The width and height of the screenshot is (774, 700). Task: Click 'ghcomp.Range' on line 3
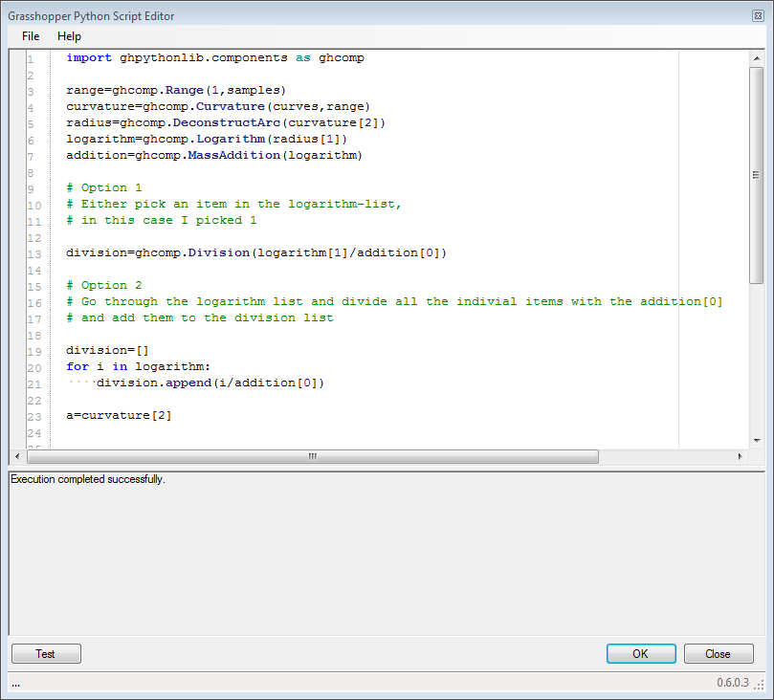158,90
